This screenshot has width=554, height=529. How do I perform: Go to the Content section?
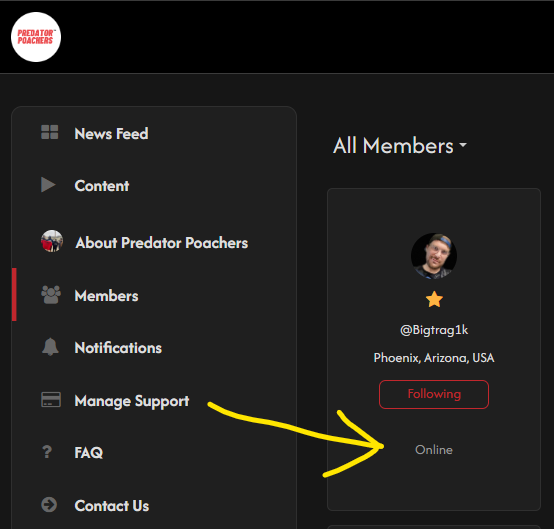click(102, 186)
